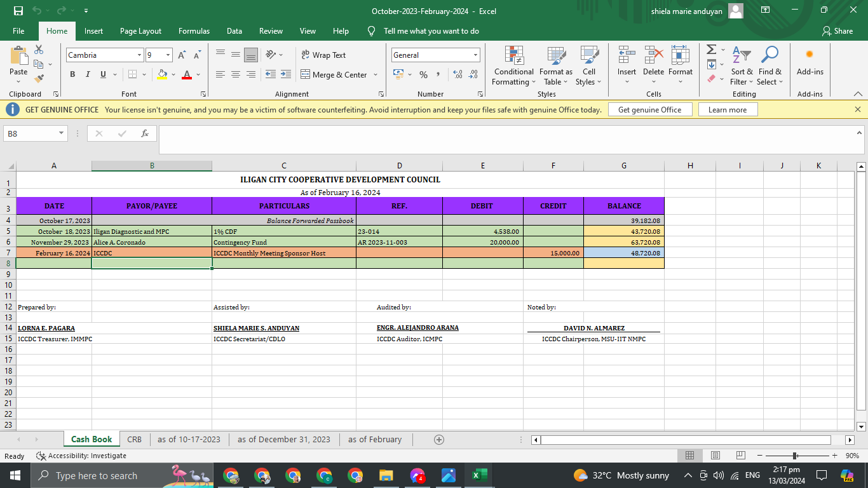Click Insert Function fx icon
This screenshot has width=868, height=488.
point(145,133)
